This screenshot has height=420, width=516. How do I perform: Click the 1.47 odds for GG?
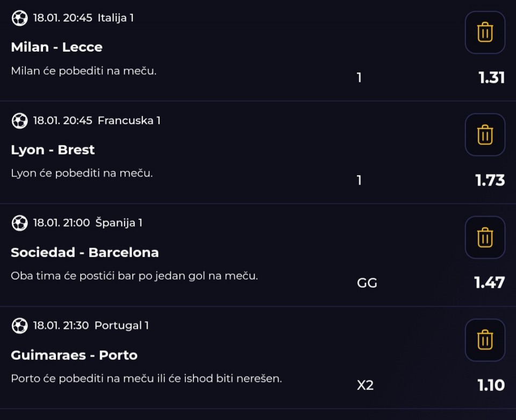click(490, 282)
